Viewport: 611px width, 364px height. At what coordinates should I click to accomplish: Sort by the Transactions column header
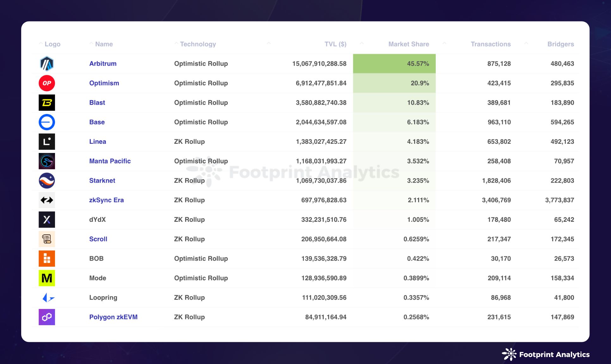pyautogui.click(x=491, y=44)
